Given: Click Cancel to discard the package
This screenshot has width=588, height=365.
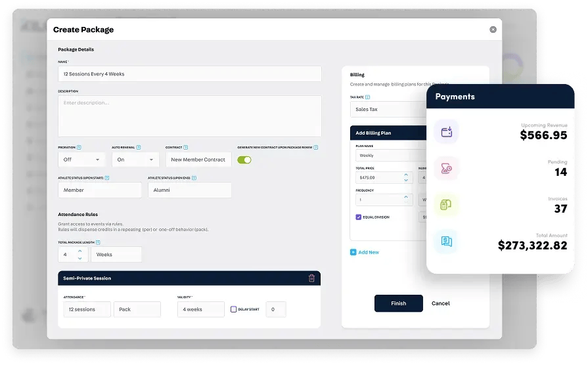Looking at the screenshot, I should (440, 303).
